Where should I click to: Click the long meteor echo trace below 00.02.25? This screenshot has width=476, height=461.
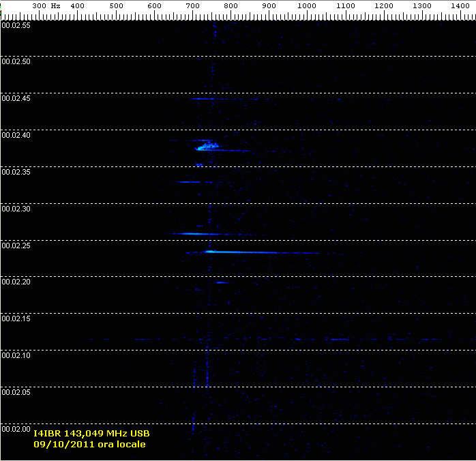click(x=252, y=252)
